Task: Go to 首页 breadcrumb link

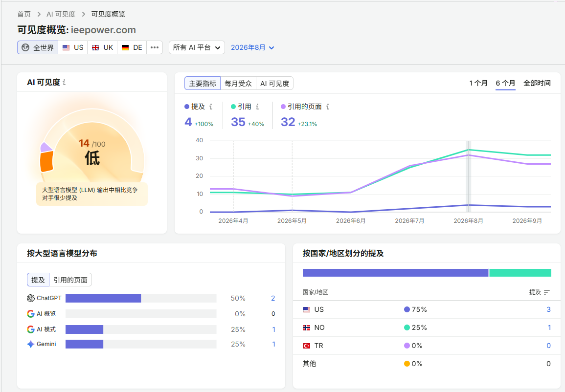Action: coord(24,14)
